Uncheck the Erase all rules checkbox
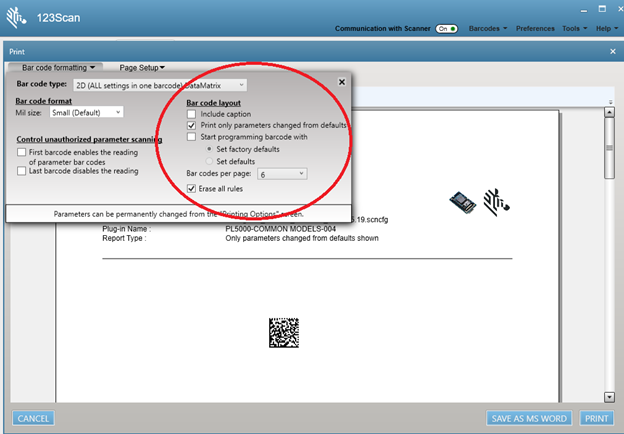The height and width of the screenshot is (434, 624). point(193,188)
